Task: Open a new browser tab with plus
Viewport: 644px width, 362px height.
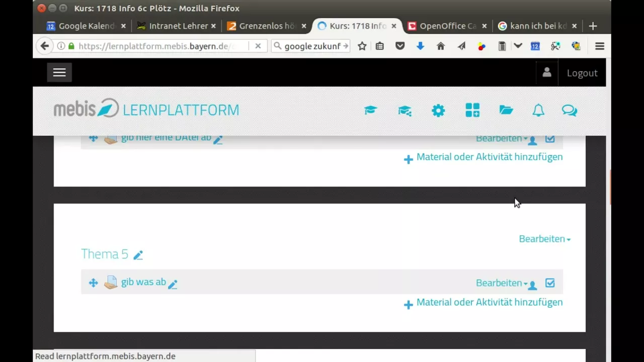Action: pyautogui.click(x=593, y=26)
